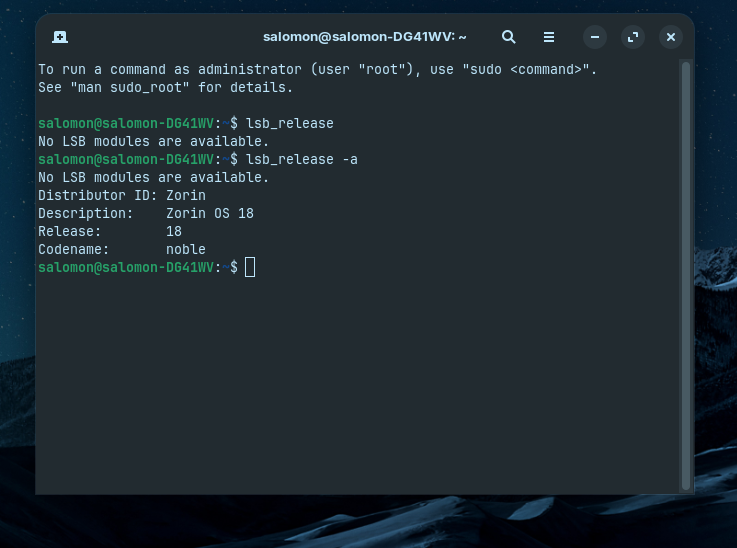Image resolution: width=737 pixels, height=548 pixels.
Task: Click the "man sudo_root" hint text
Action: pyautogui.click(x=130, y=87)
